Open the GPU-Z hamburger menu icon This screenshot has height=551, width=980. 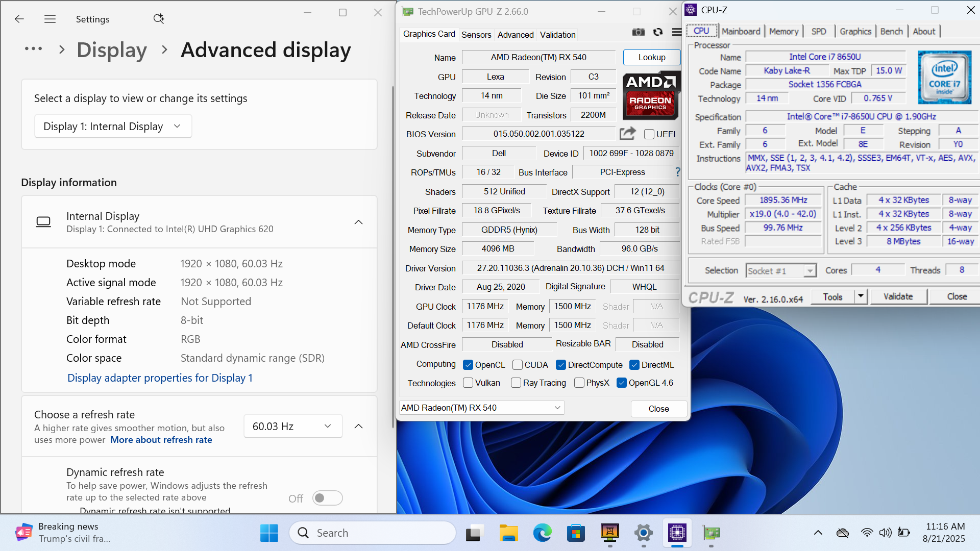[677, 32]
